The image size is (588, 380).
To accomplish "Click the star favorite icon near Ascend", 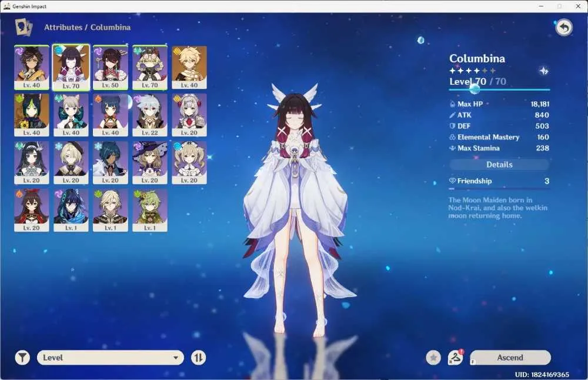I will [433, 358].
